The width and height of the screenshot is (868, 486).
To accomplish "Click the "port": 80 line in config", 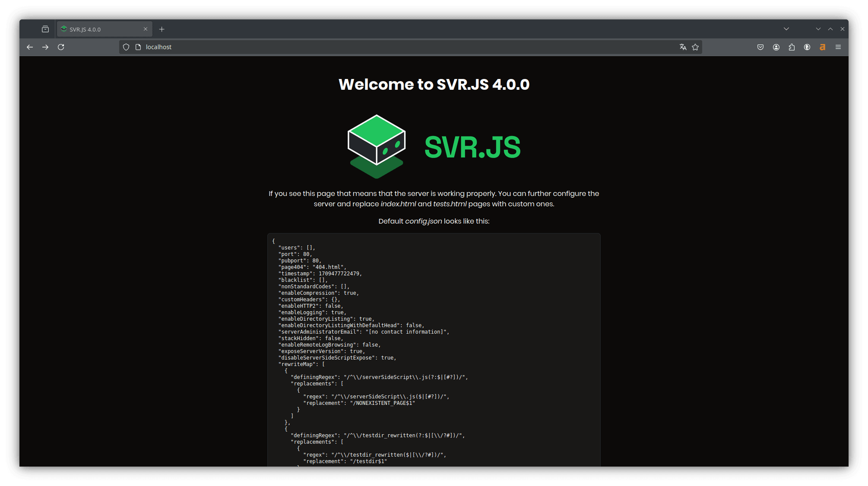I will click(x=295, y=254).
